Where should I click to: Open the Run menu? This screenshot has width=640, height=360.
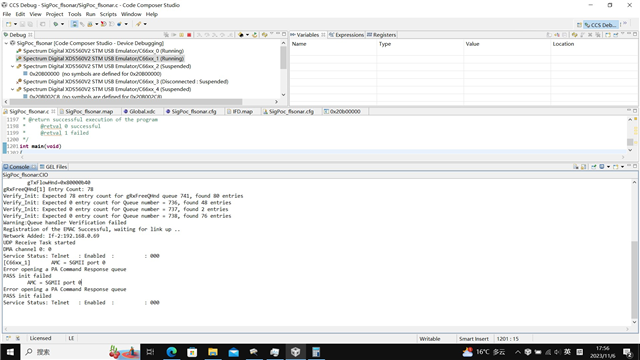coord(90,14)
